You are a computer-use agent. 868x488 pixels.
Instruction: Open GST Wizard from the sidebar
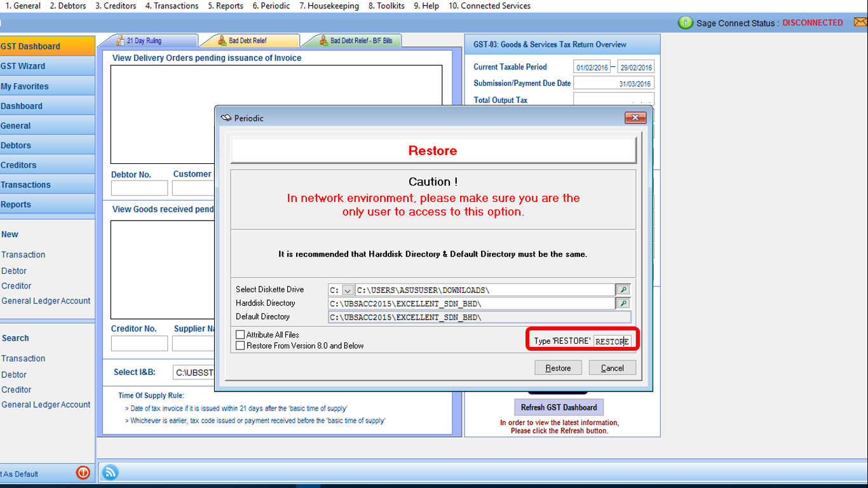tap(47, 66)
